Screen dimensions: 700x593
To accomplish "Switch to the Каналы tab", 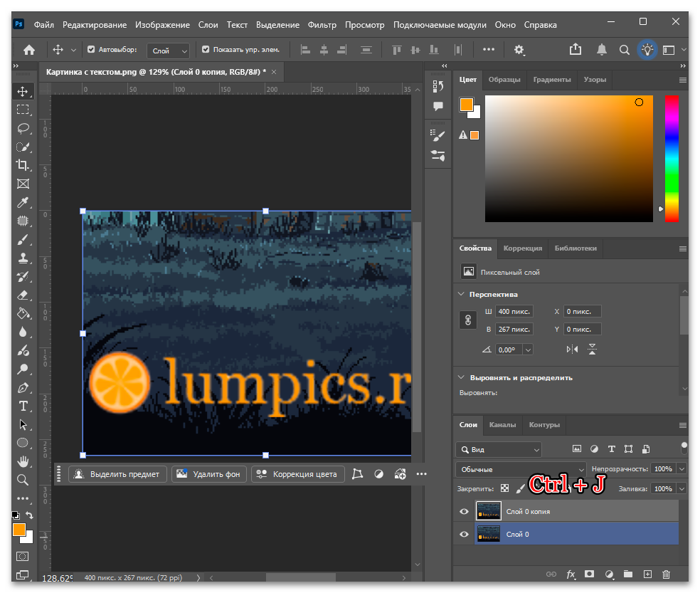I will click(x=502, y=424).
